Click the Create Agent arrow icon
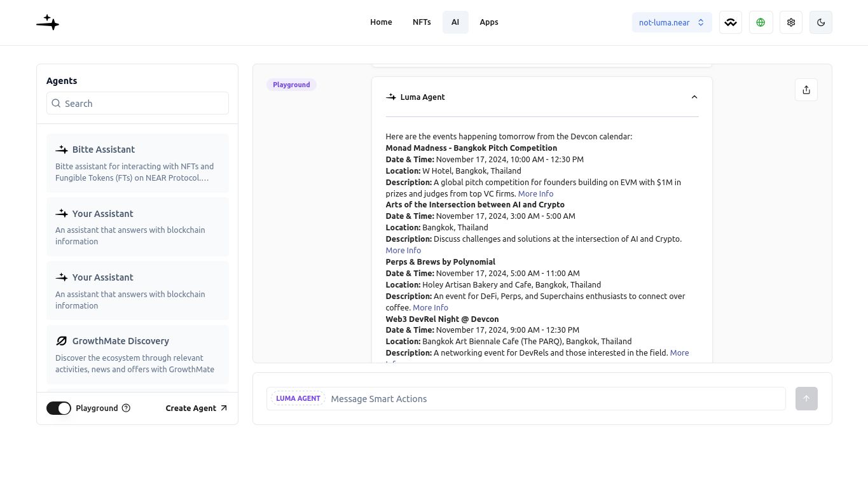The height and width of the screenshot is (488, 868). (x=223, y=408)
